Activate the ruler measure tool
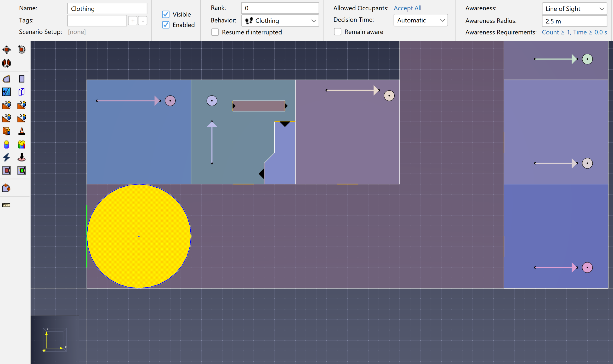 click(x=6, y=205)
